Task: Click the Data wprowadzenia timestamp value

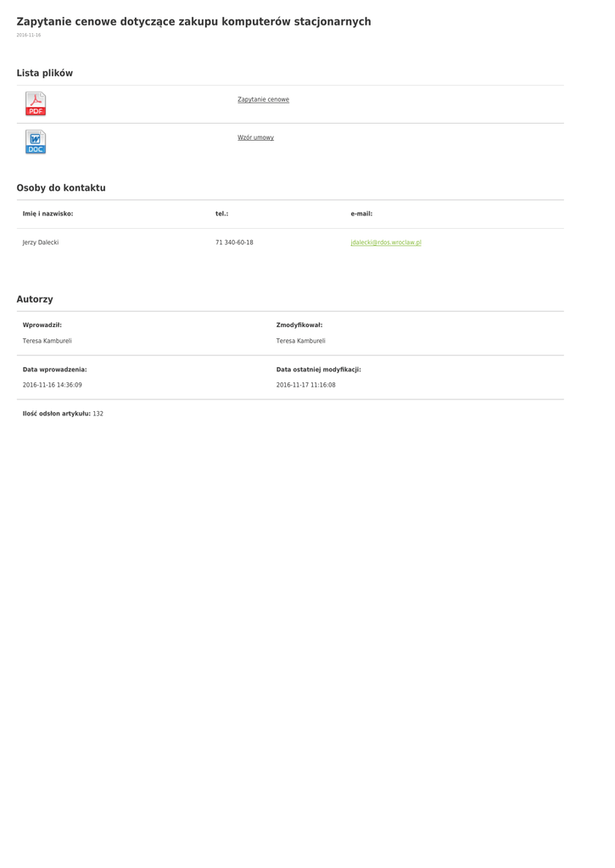Action: 52,385
